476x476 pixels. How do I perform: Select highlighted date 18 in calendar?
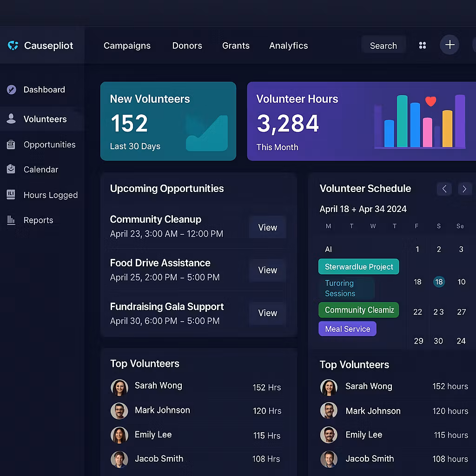click(439, 282)
